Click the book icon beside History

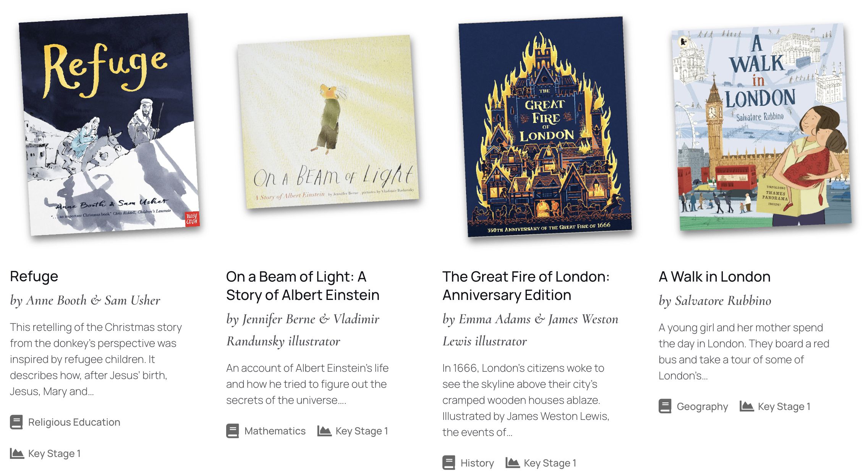click(449, 463)
